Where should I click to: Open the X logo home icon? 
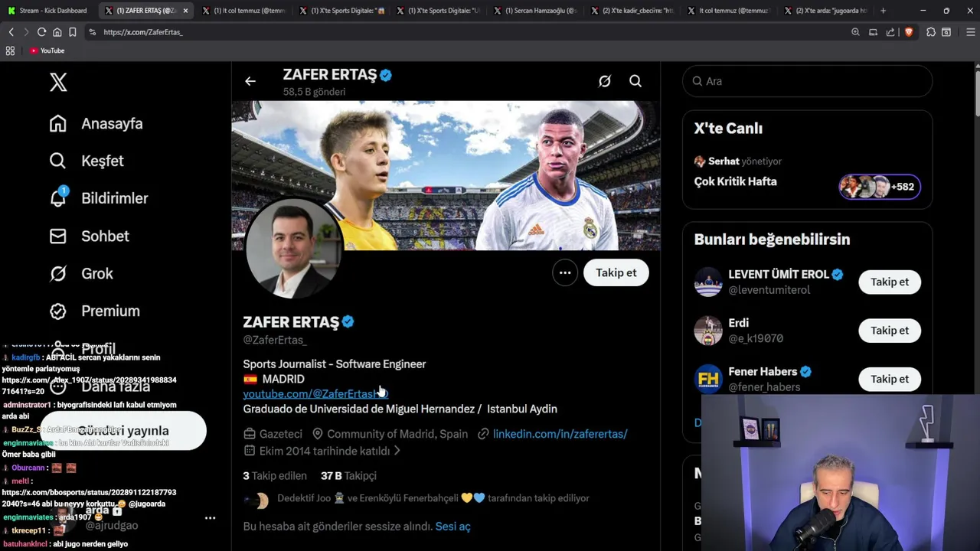(x=58, y=82)
